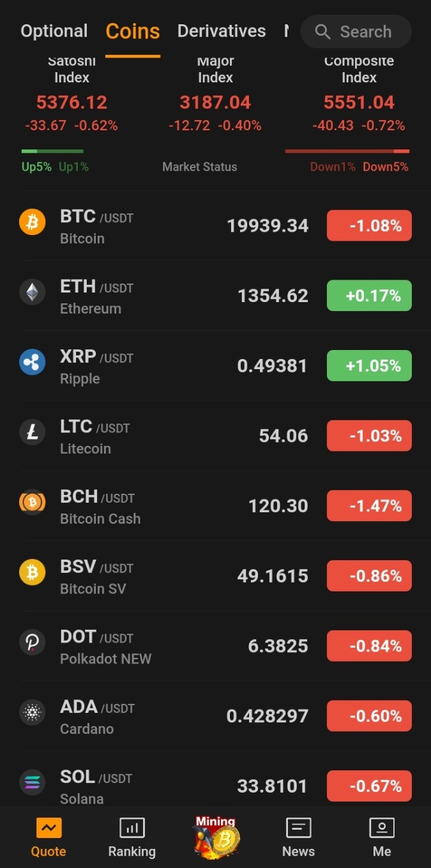Open the Me profile tab
The height and width of the screenshot is (868, 431).
pos(382,838)
